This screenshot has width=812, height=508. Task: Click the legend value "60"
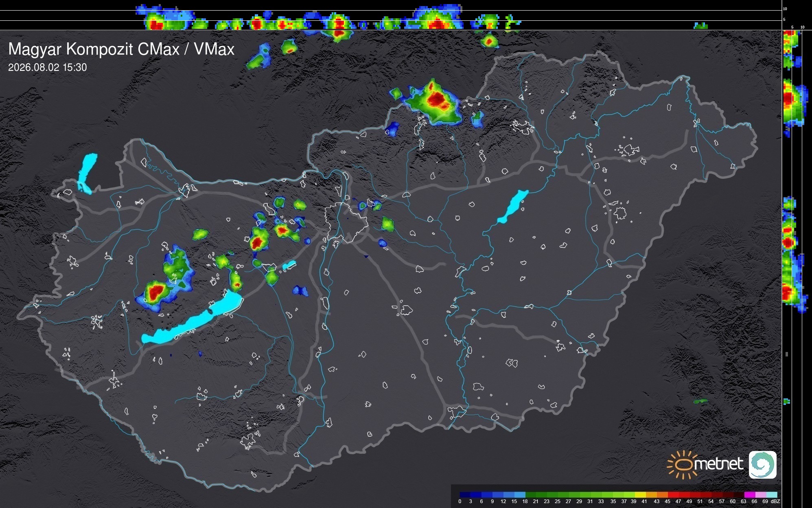click(x=733, y=501)
